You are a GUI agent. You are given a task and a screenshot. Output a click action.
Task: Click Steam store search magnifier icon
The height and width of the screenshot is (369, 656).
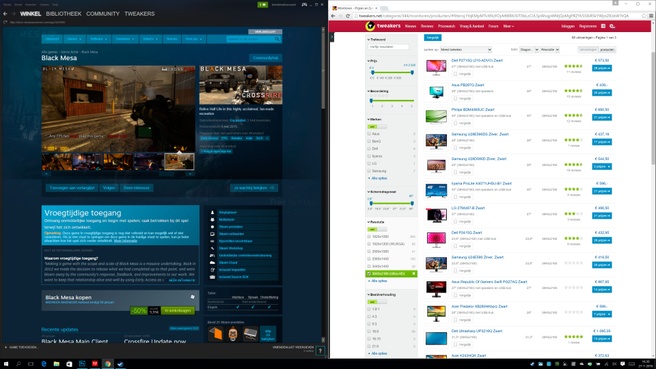pos(277,39)
